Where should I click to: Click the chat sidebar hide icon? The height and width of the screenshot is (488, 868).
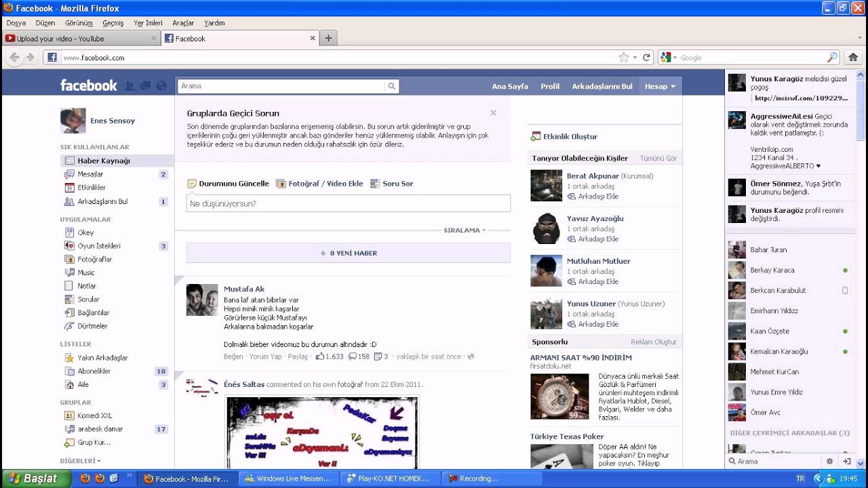click(846, 461)
